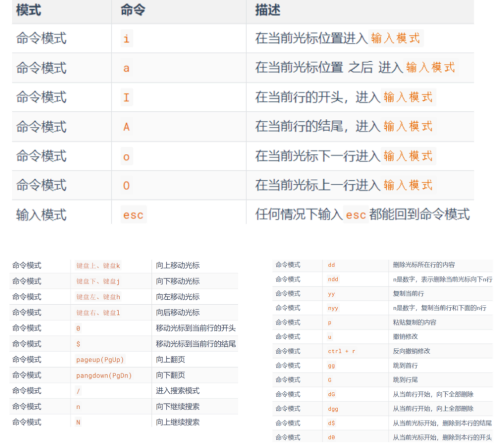Click the description '跳到行尾'
Screen dimensions: 504x444
click(x=406, y=380)
